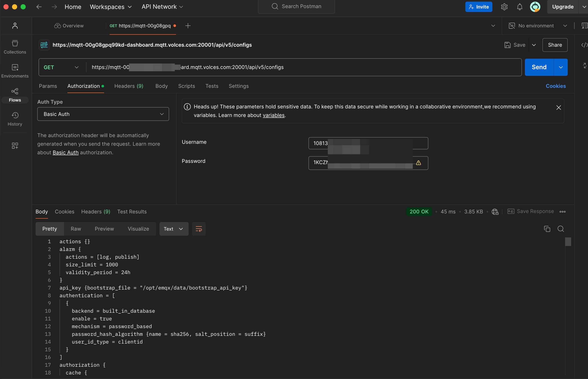
Task: Click the HTTP request type icon
Action: click(x=44, y=45)
